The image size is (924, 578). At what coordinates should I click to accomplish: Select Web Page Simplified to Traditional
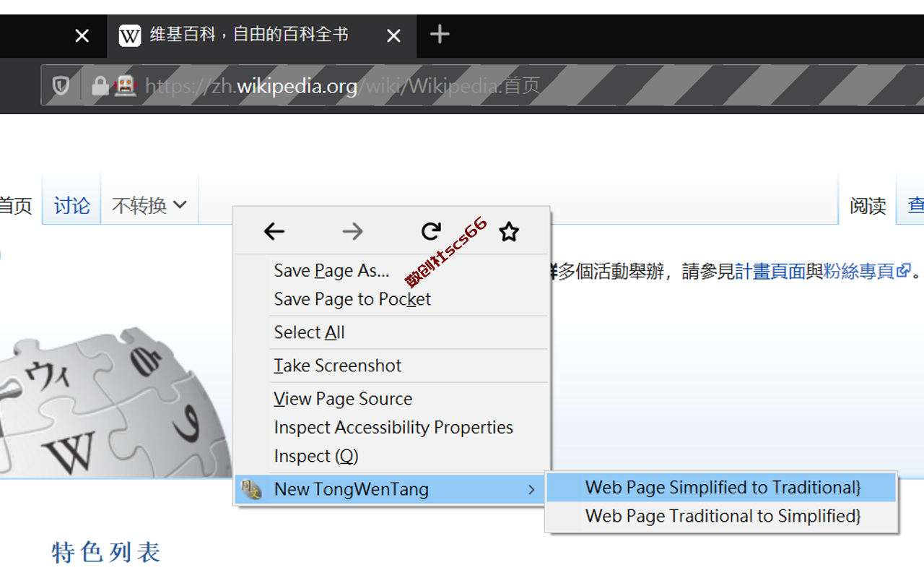(x=721, y=488)
